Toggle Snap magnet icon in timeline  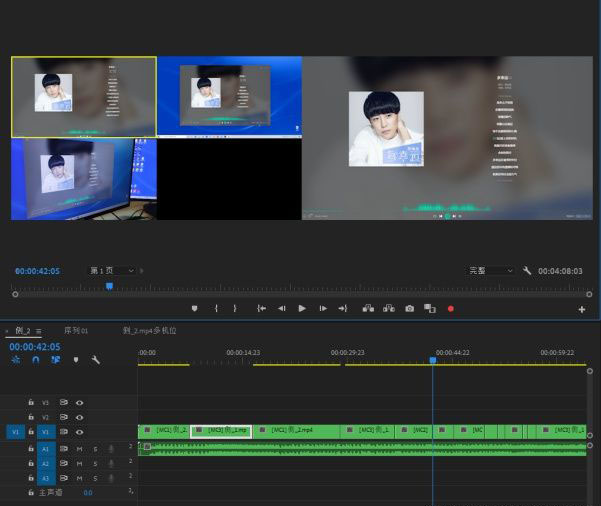(x=36, y=360)
